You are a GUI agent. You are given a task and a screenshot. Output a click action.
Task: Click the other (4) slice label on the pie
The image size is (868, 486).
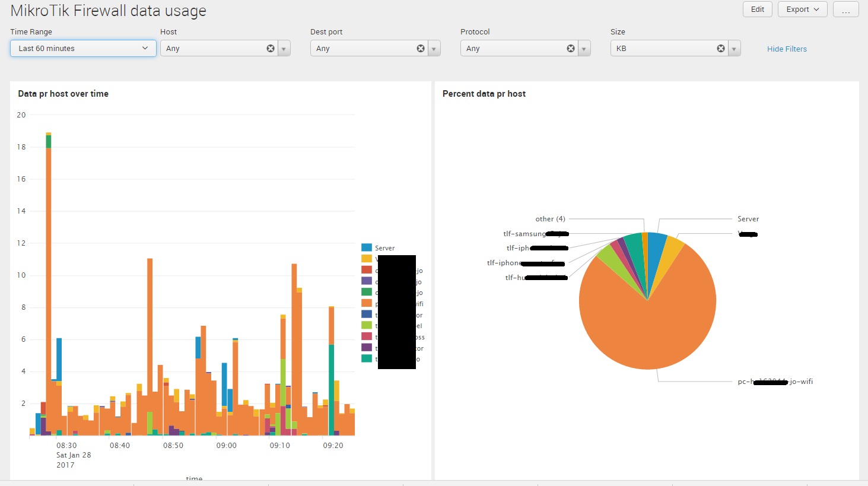(x=550, y=218)
